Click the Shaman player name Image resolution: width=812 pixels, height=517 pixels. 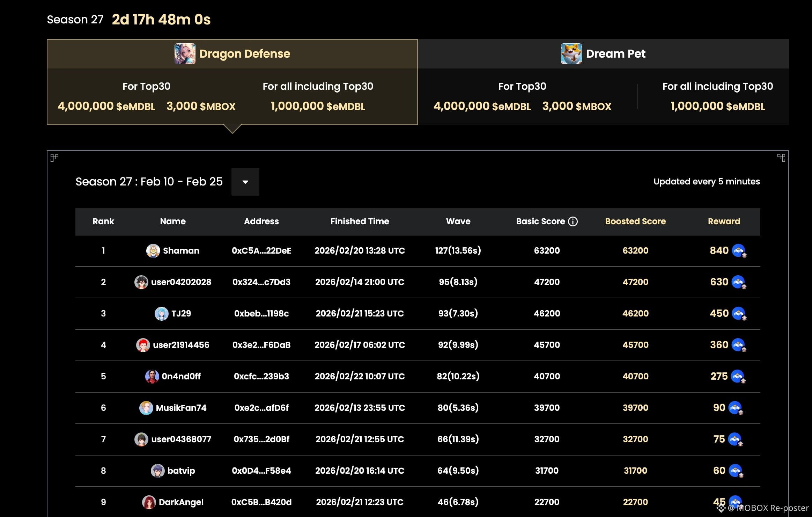click(x=181, y=250)
